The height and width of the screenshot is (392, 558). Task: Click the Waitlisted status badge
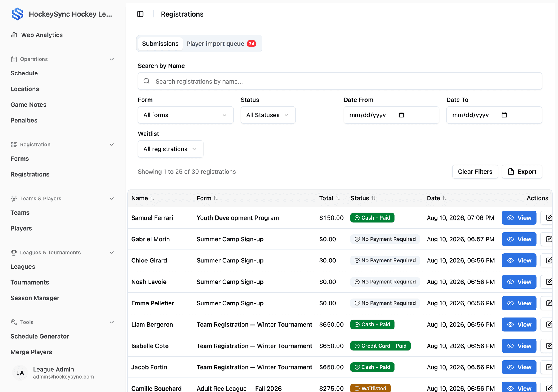[x=371, y=388]
